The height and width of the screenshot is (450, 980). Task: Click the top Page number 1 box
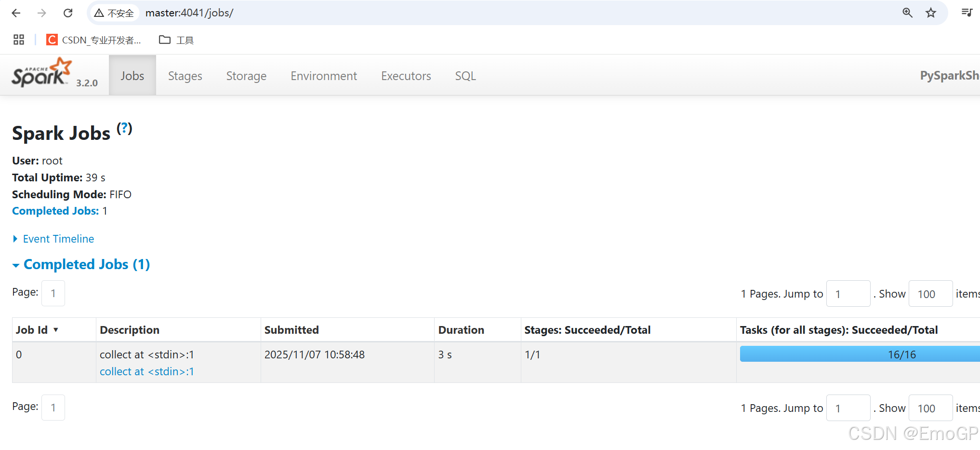click(53, 293)
